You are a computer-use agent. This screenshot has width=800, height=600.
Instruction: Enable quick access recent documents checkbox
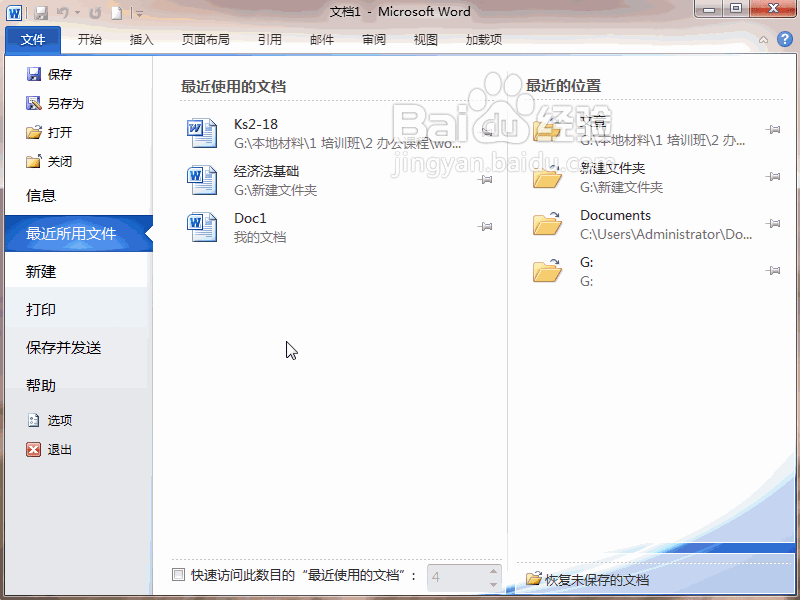click(179, 575)
